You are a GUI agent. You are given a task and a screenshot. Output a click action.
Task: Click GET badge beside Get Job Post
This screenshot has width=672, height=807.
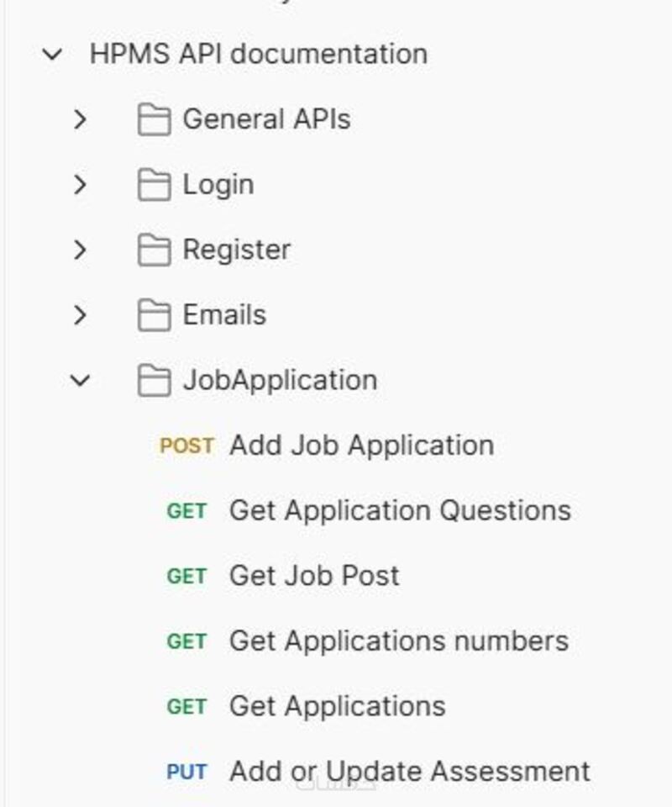[186, 577]
